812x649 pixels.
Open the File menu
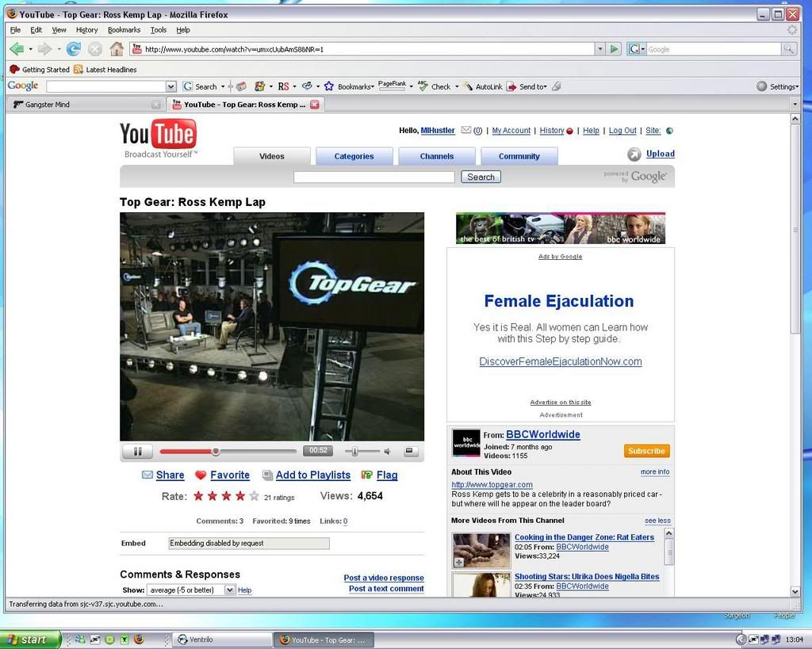16,30
